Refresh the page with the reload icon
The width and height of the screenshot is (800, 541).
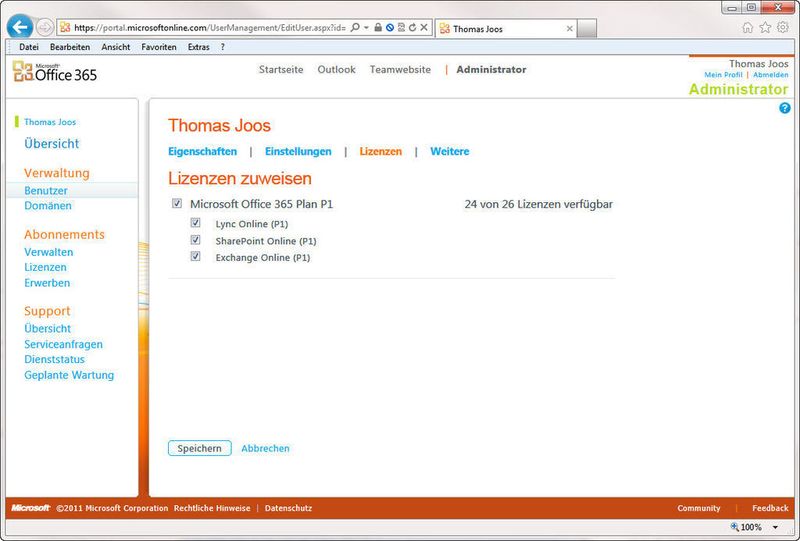click(x=412, y=28)
